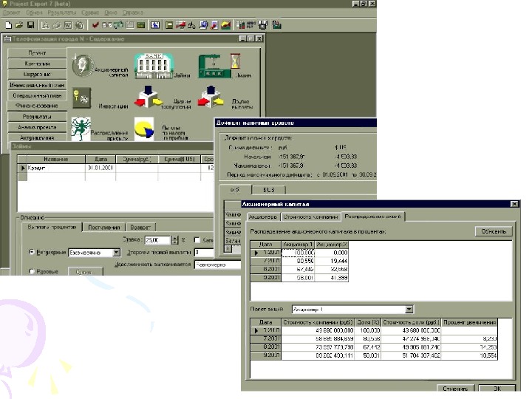
Task: Open the Актуализация section
Action: point(38,137)
